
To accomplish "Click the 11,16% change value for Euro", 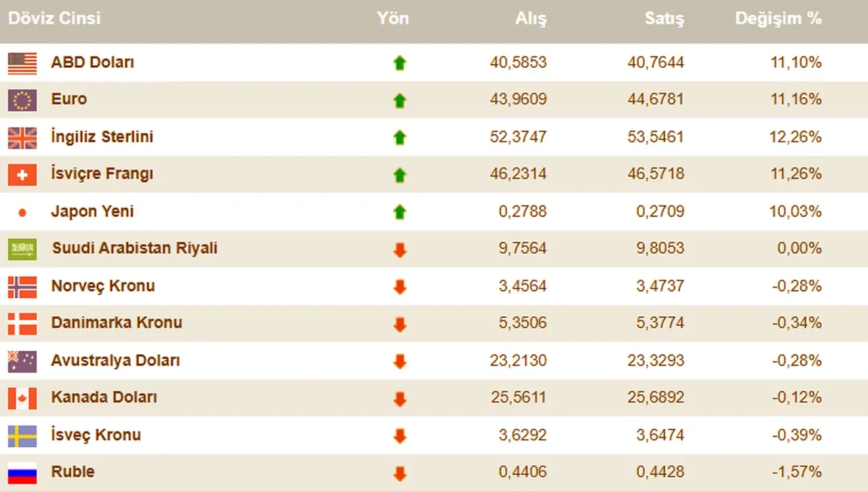I will click(x=796, y=100).
